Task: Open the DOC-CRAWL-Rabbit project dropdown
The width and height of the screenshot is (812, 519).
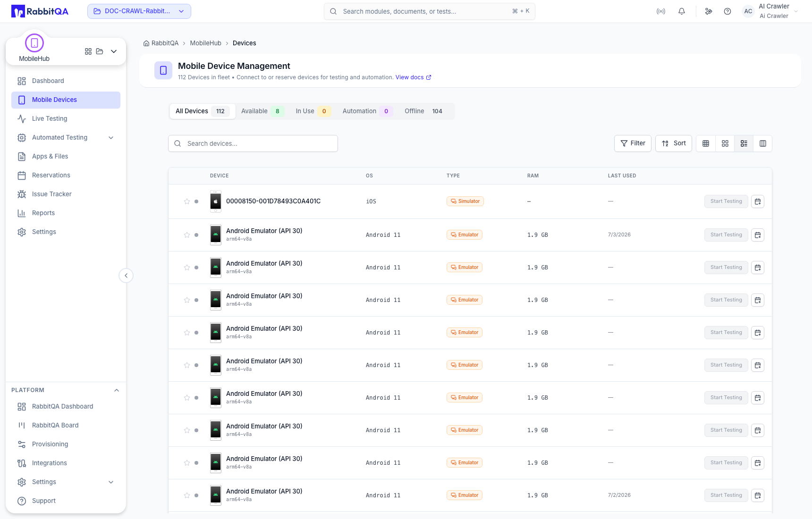Action: tap(139, 11)
